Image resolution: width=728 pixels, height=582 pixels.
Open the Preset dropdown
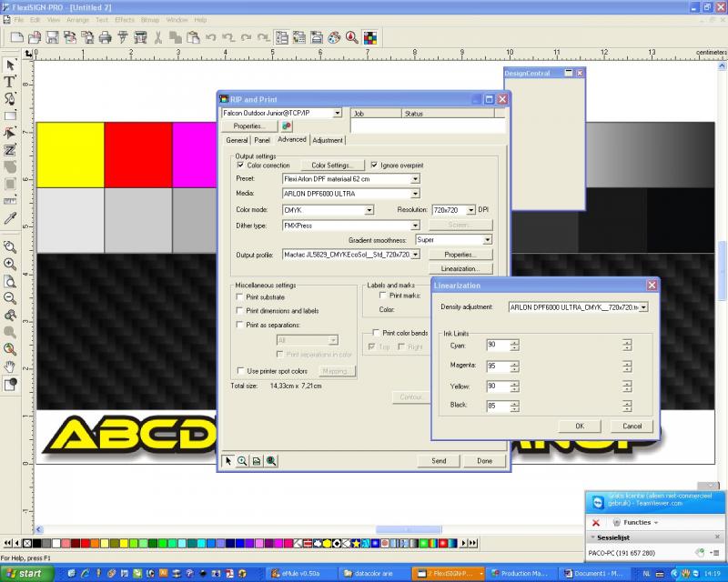[x=415, y=178]
